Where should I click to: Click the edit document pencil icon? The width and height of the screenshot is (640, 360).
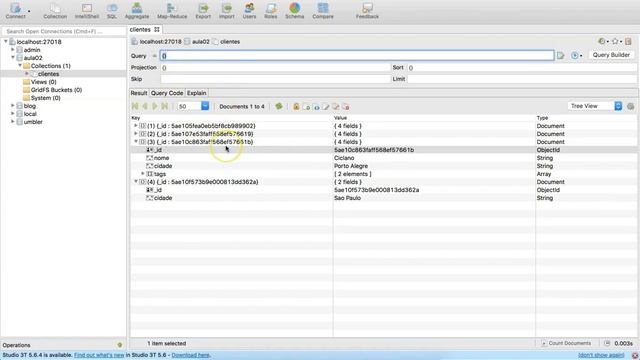point(326,107)
